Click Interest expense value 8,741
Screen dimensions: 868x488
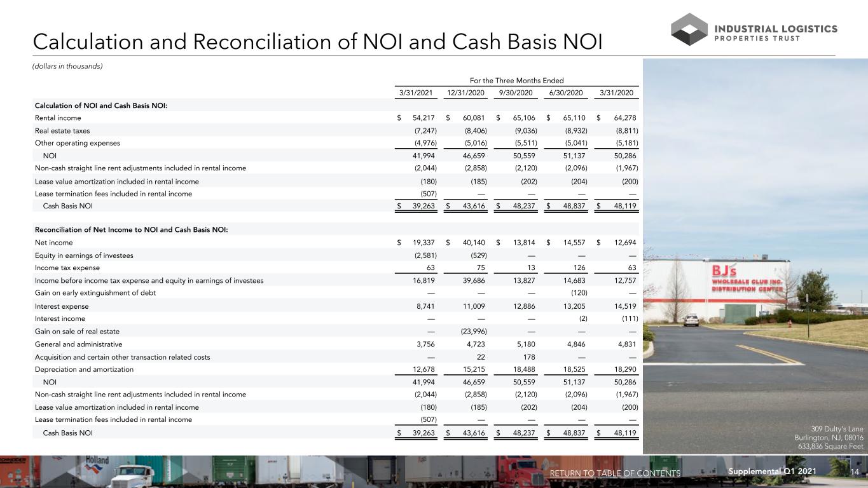[x=425, y=306]
